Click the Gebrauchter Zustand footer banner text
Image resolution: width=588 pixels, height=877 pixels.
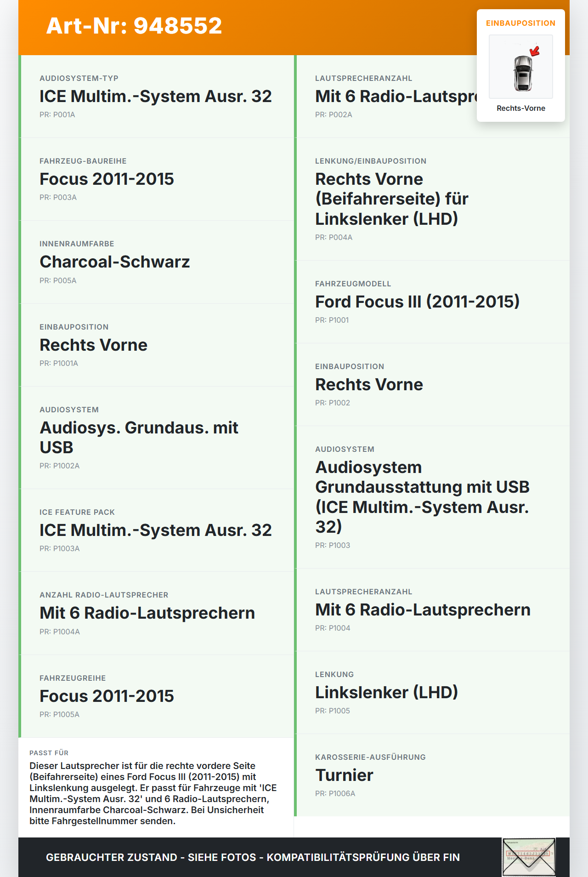coord(253,857)
